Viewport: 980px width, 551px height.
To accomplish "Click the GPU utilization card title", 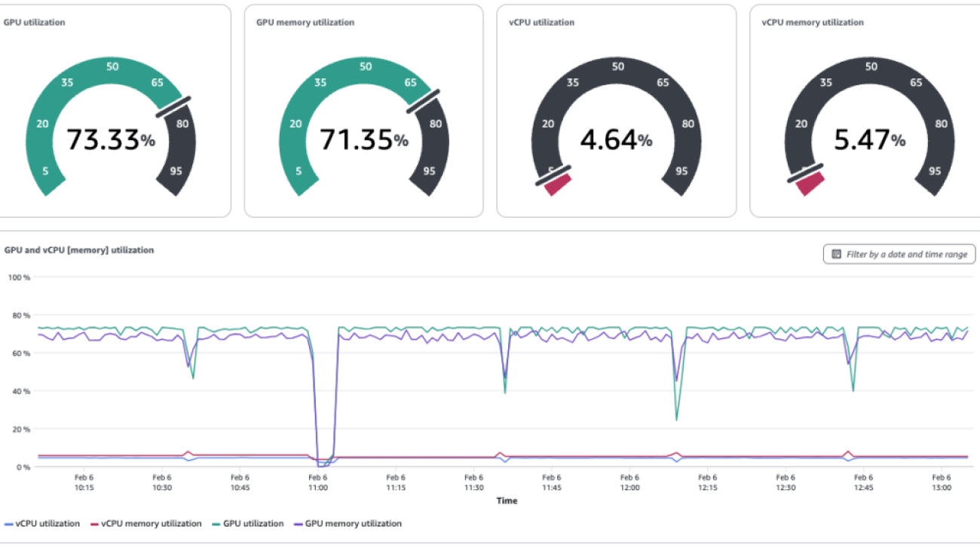I will point(35,23).
